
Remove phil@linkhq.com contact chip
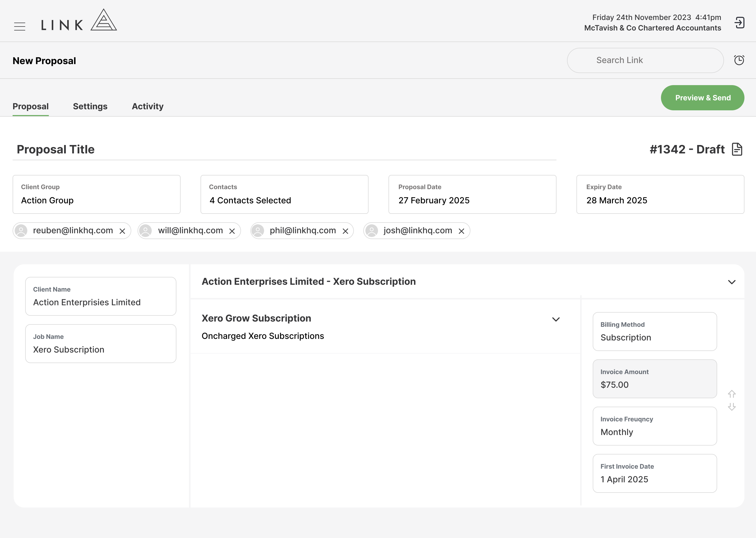(x=345, y=231)
